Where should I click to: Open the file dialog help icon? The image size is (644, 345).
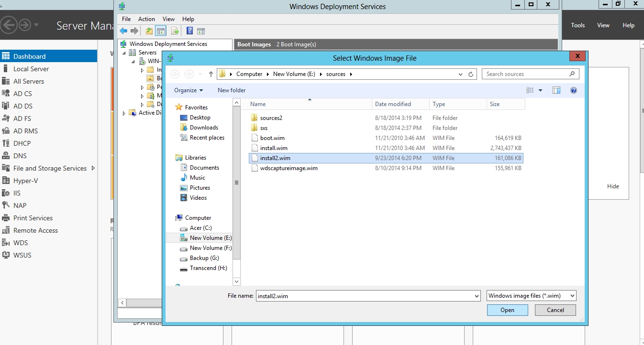click(574, 90)
